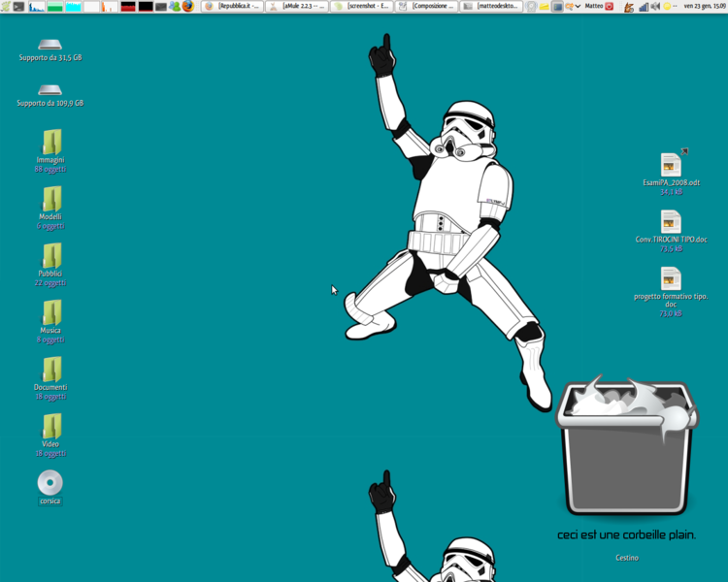Expand the panel dropdown arrow
728x582 pixels.
[579, 6]
